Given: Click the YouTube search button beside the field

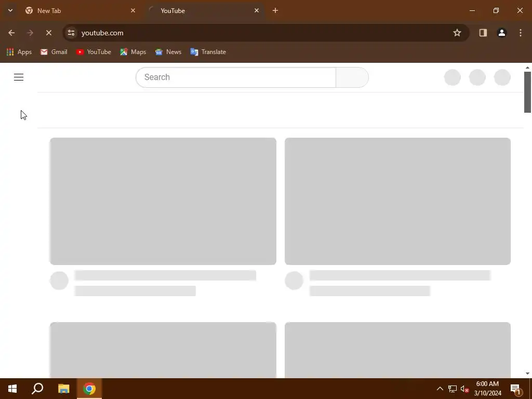Looking at the screenshot, I should (x=352, y=77).
